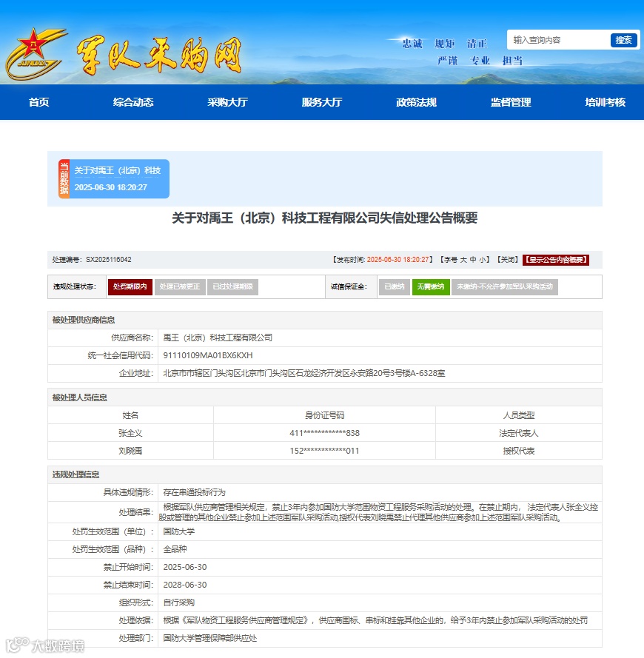Select the 已缴纳 deposit status option

click(395, 286)
